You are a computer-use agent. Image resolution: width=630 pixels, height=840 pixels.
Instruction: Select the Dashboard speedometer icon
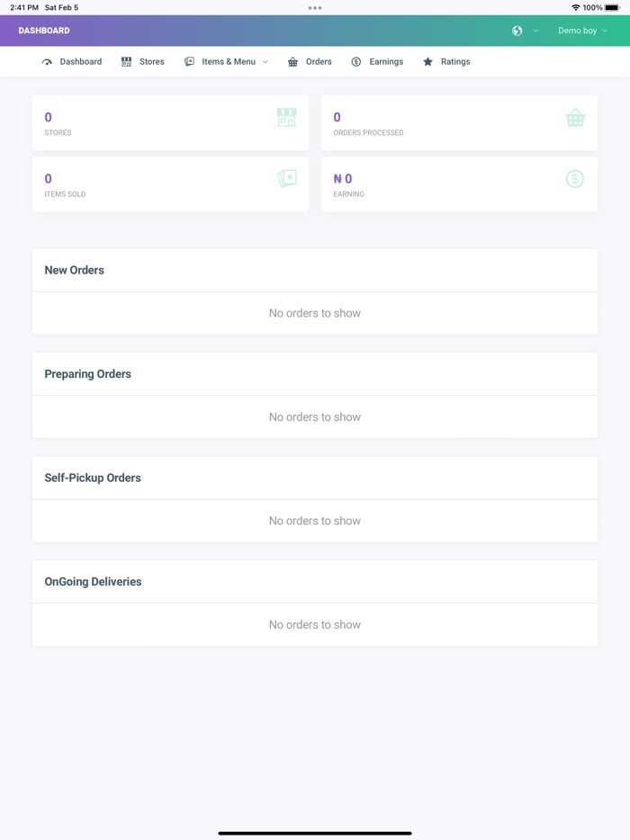tap(46, 61)
